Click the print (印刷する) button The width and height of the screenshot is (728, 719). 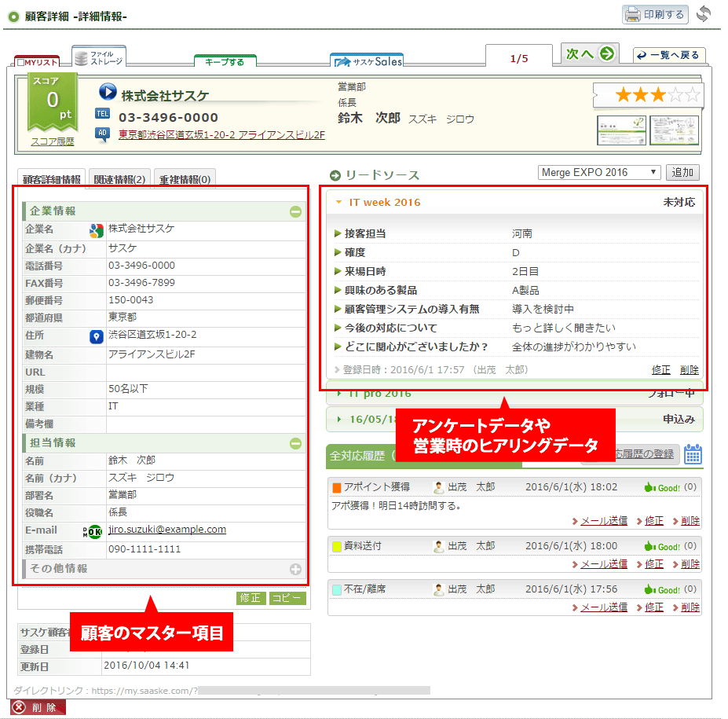pyautogui.click(x=655, y=14)
